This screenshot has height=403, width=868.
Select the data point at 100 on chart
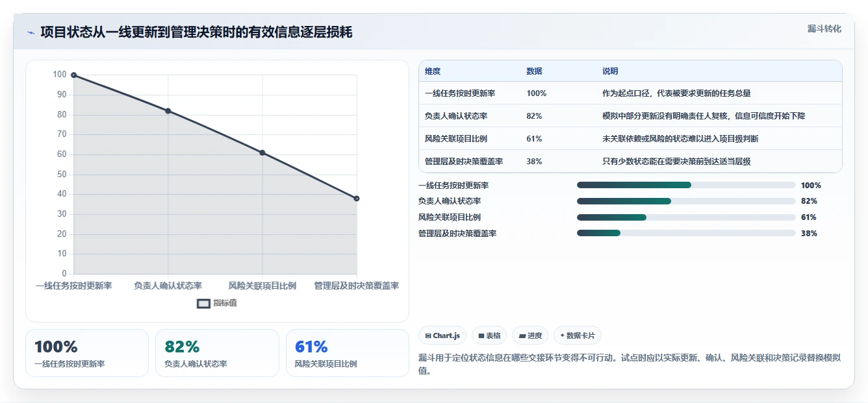[73, 75]
